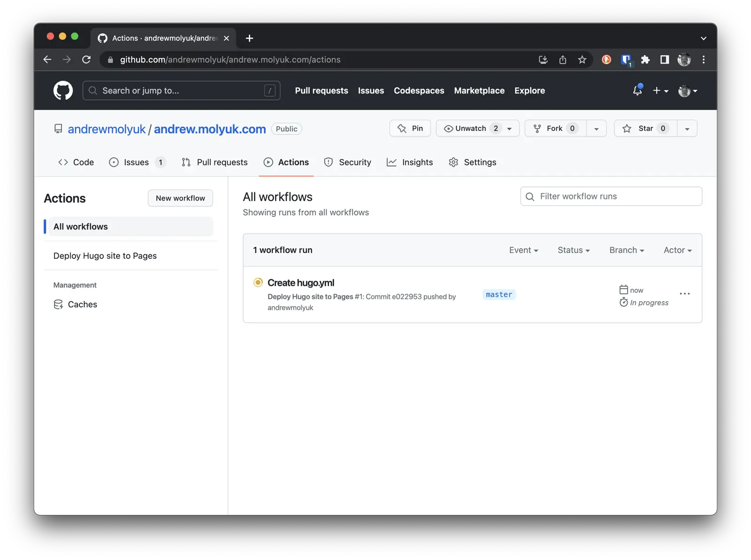Click the in-progress status indicator on Create hugo.yml
Viewport: 751px width, 560px height.
point(258,282)
